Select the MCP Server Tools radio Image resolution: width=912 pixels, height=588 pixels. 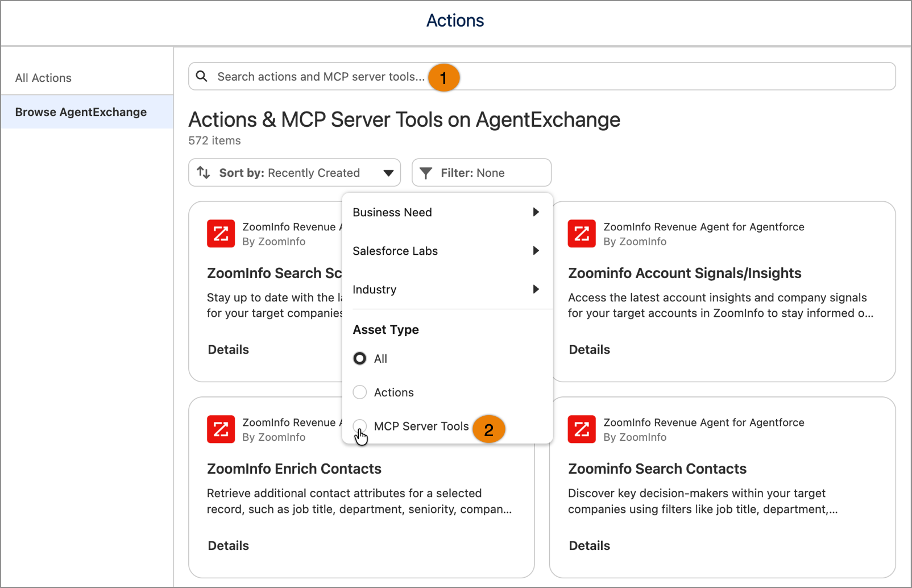pos(360,426)
